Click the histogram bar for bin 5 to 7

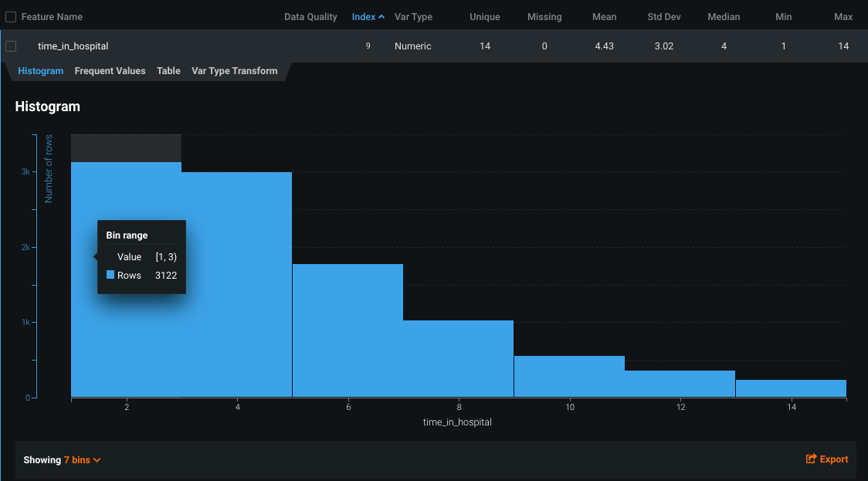(x=348, y=332)
